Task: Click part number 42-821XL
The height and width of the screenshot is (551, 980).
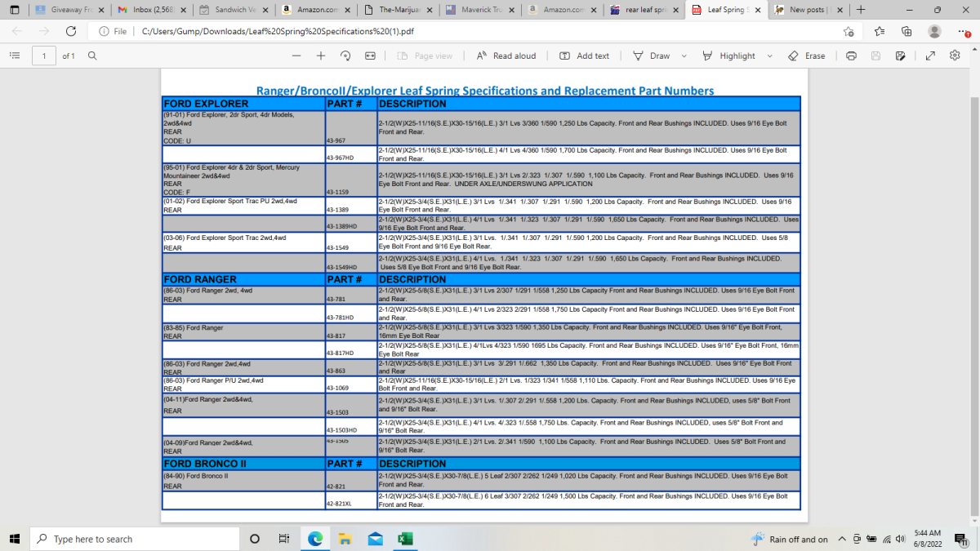Action: tap(339, 504)
